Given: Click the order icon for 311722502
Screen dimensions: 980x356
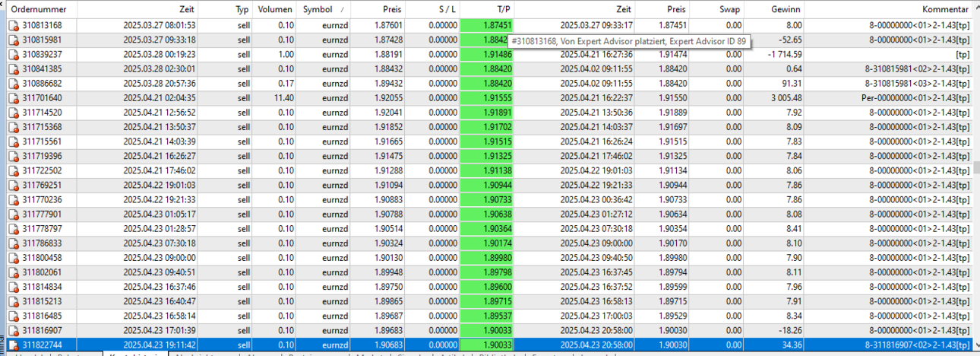Looking at the screenshot, I should click(x=14, y=171).
